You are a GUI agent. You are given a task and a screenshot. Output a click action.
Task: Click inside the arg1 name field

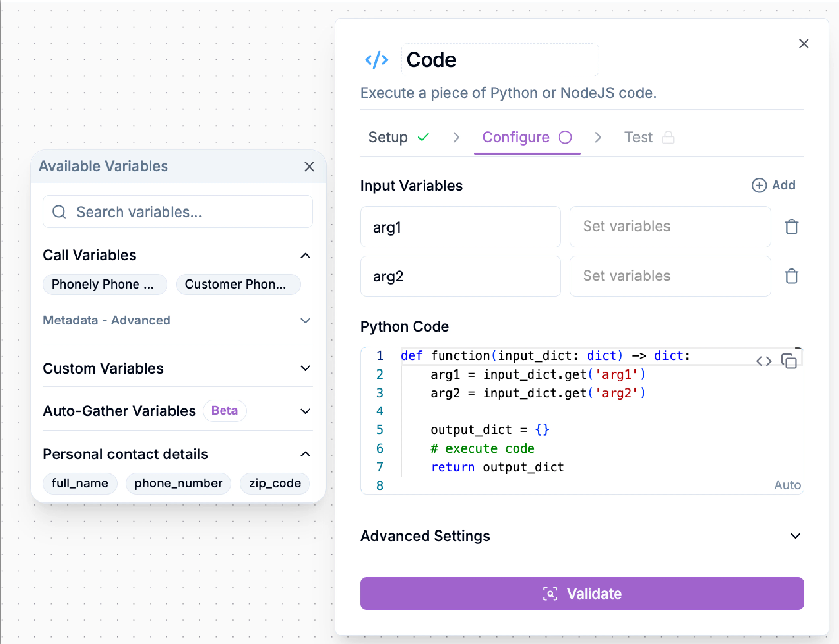pos(460,227)
